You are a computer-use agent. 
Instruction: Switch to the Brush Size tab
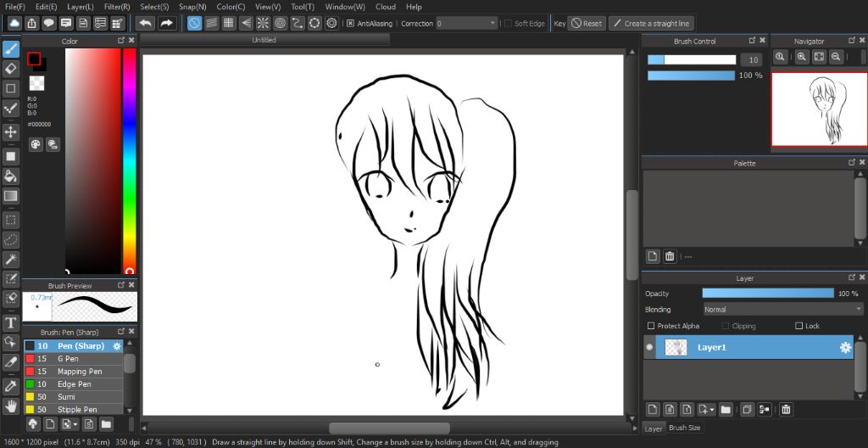click(x=684, y=428)
